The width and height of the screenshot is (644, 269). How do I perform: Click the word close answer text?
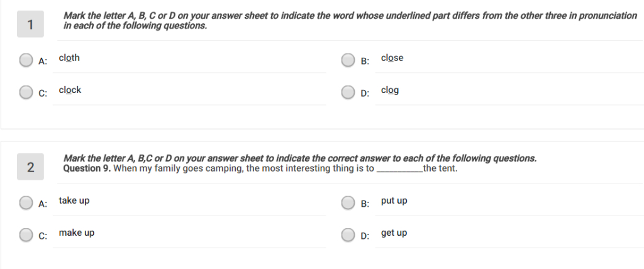[x=392, y=58]
